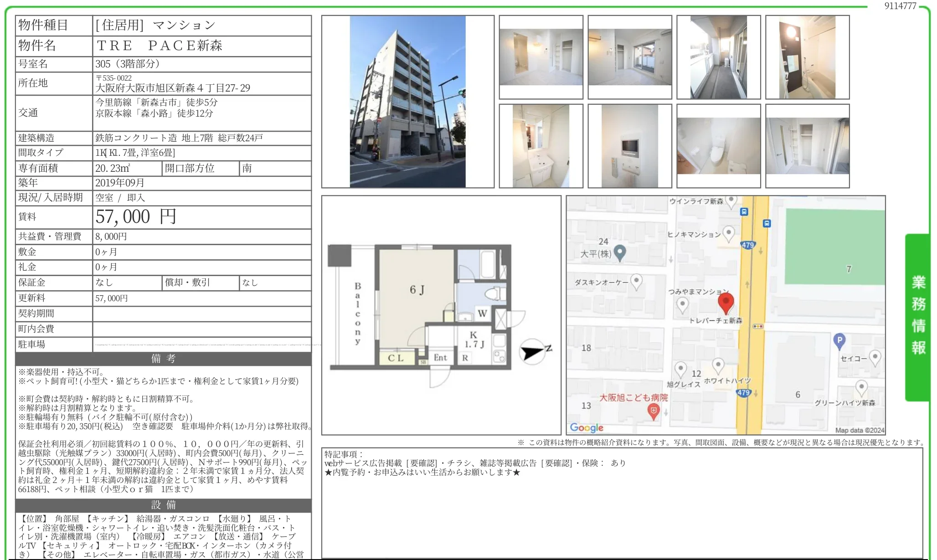Open the building exterior photo
The width and height of the screenshot is (937, 560).
(407, 102)
